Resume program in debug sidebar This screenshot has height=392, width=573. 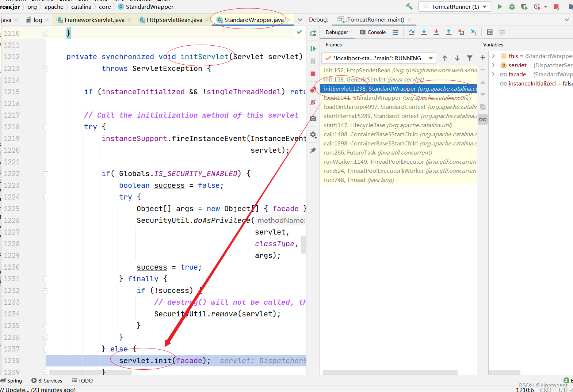point(313,49)
